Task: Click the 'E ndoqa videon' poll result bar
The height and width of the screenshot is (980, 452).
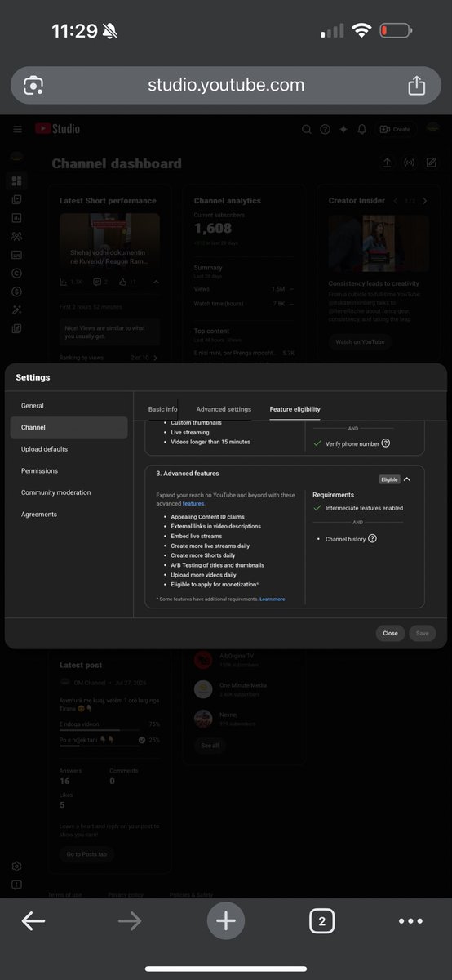Action: click(x=109, y=726)
